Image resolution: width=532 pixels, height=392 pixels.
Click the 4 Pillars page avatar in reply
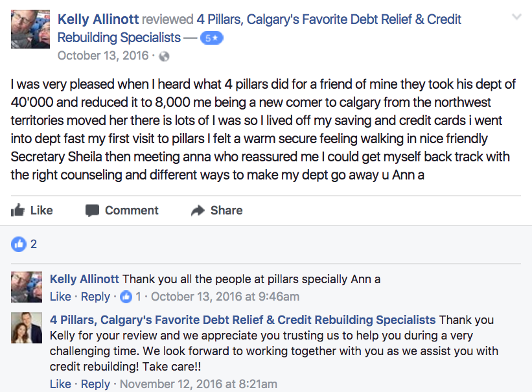(x=27, y=328)
